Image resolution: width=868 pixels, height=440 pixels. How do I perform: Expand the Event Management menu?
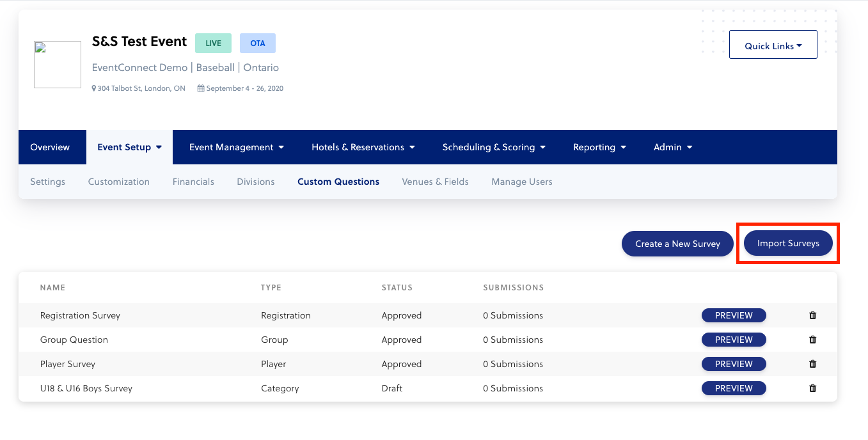point(237,147)
